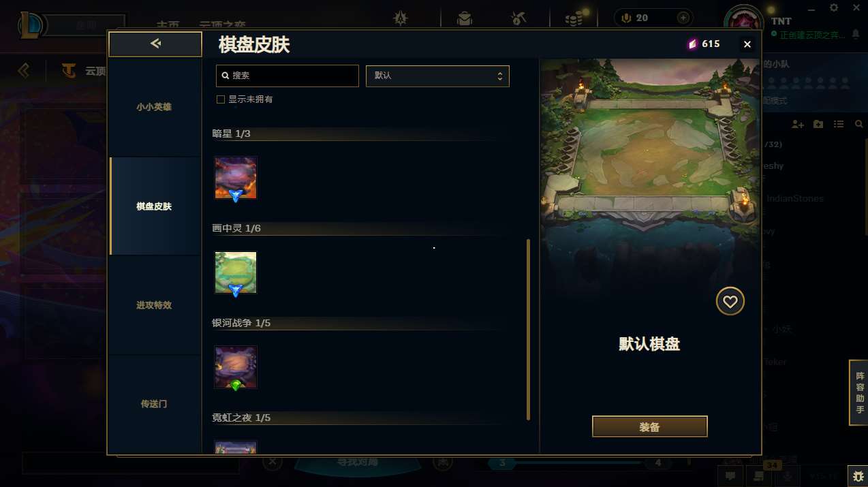Image resolution: width=868 pixels, height=487 pixels.
Task: Click the skin list vertical scrollbar
Action: (x=528, y=330)
